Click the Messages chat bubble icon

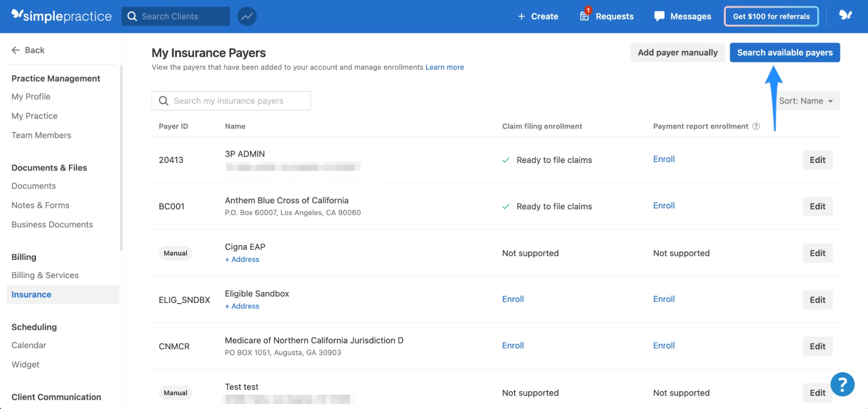tap(659, 16)
